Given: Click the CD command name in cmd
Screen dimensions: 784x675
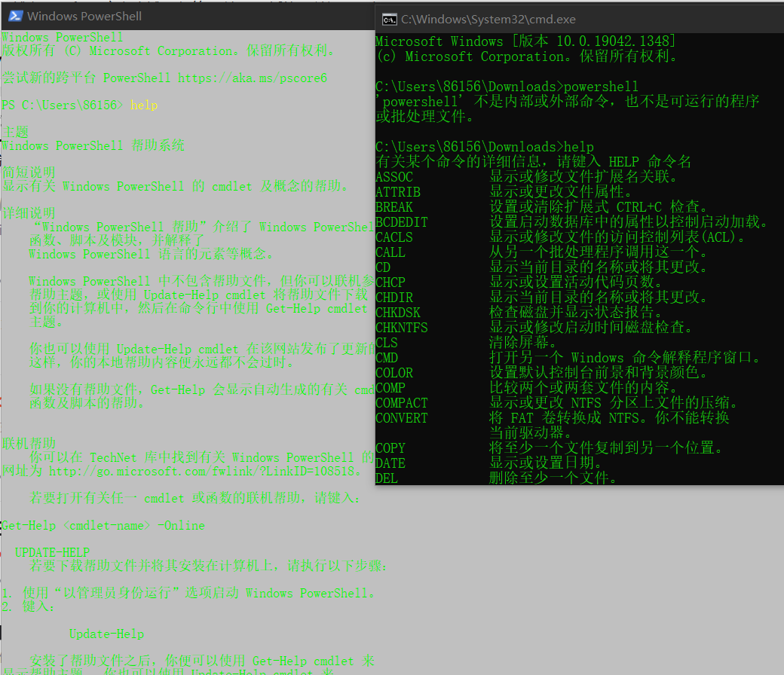Looking at the screenshot, I should (383, 267).
